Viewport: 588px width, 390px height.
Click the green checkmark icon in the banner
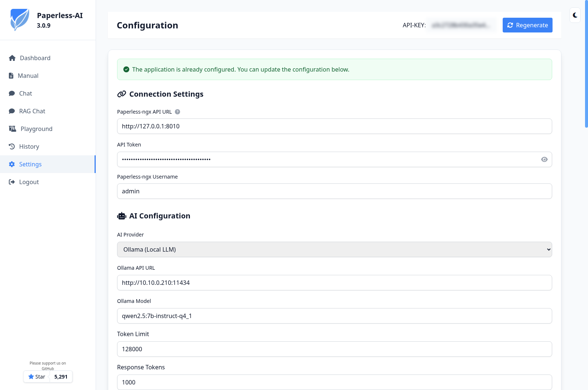126,69
